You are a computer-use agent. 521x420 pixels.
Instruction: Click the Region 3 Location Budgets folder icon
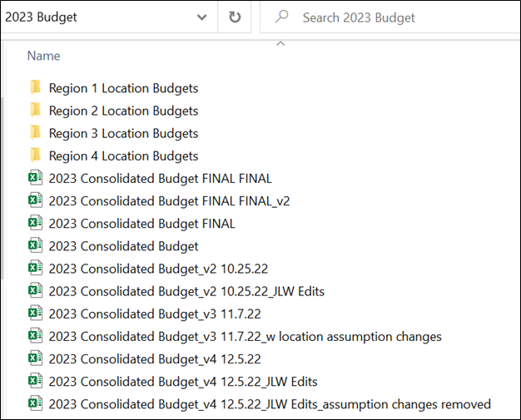pos(35,133)
